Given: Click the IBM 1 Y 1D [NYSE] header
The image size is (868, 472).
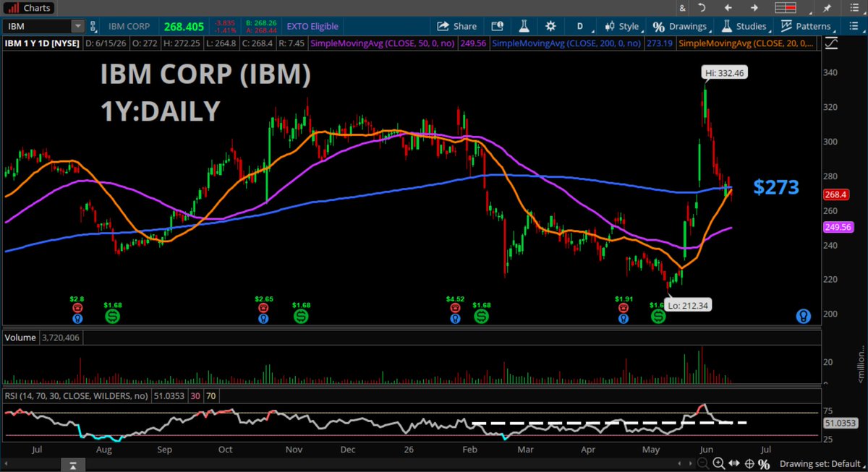Looking at the screenshot, I should [x=42, y=43].
